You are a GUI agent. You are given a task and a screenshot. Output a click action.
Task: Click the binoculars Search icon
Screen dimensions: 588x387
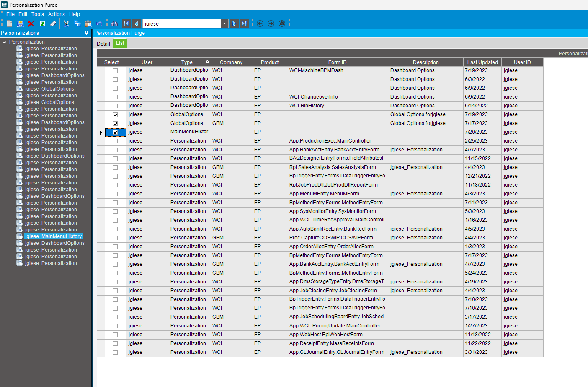pyautogui.click(x=114, y=24)
